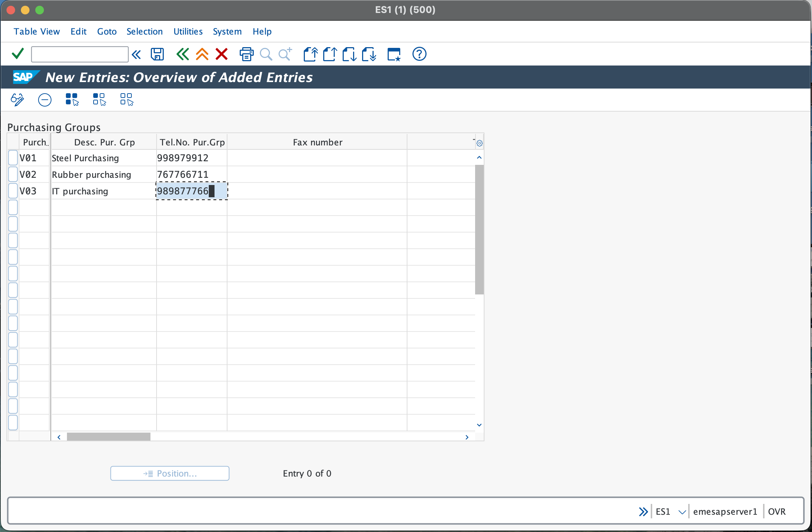Click the Display/Change pencil-glasses icon
The width and height of the screenshot is (812, 532).
17,100
